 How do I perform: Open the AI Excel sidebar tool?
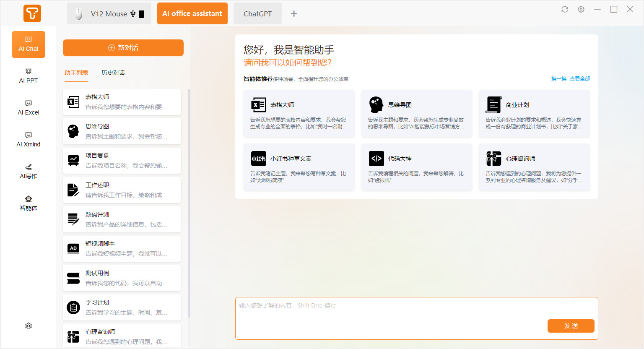coord(28,108)
